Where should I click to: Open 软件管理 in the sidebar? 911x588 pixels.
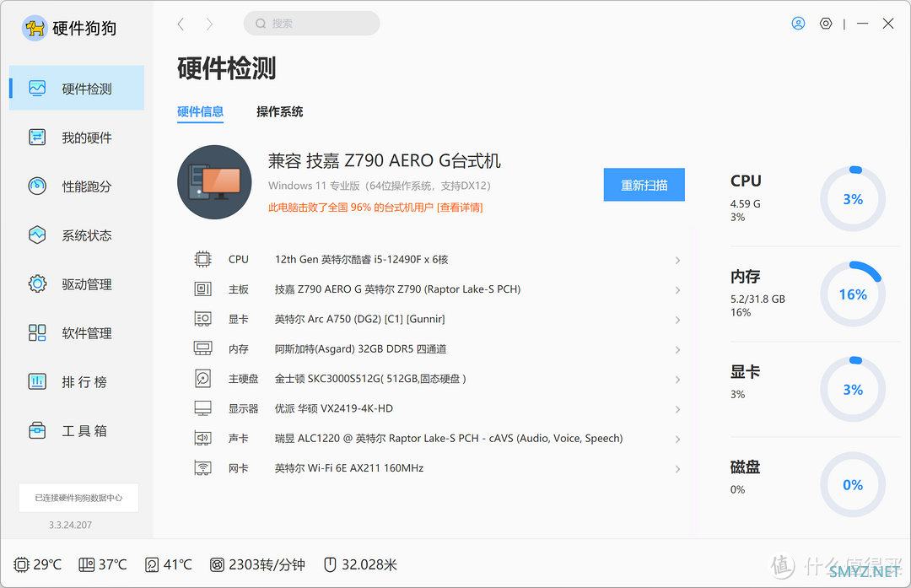coord(77,333)
